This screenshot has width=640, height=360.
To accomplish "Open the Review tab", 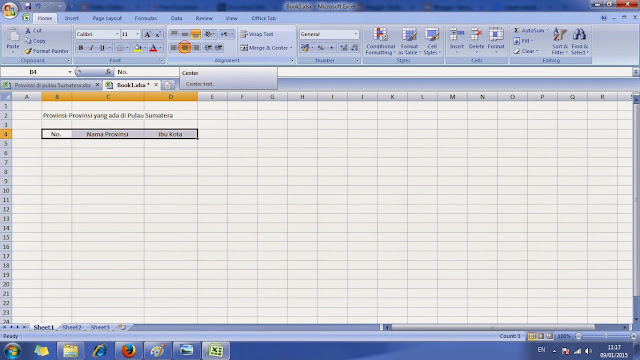I will click(204, 18).
